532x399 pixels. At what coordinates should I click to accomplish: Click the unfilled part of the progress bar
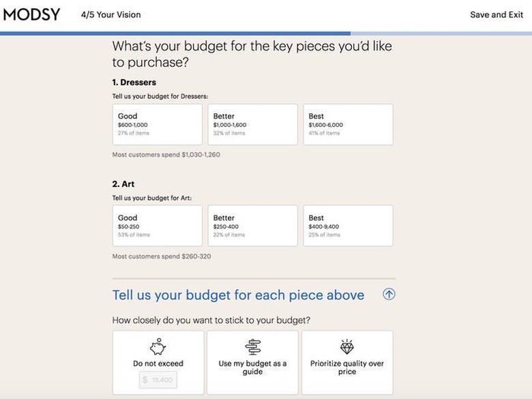(441, 33)
